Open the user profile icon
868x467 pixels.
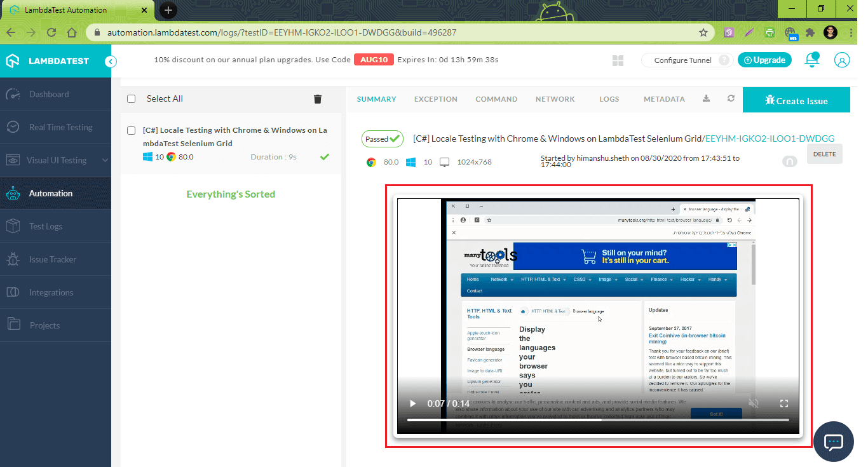(x=841, y=60)
